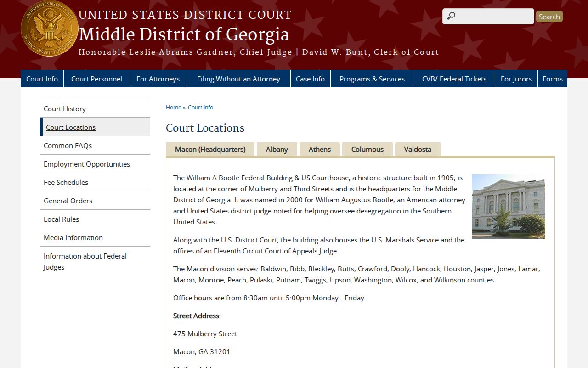
Task: Click the search text input field
Action: [x=488, y=16]
